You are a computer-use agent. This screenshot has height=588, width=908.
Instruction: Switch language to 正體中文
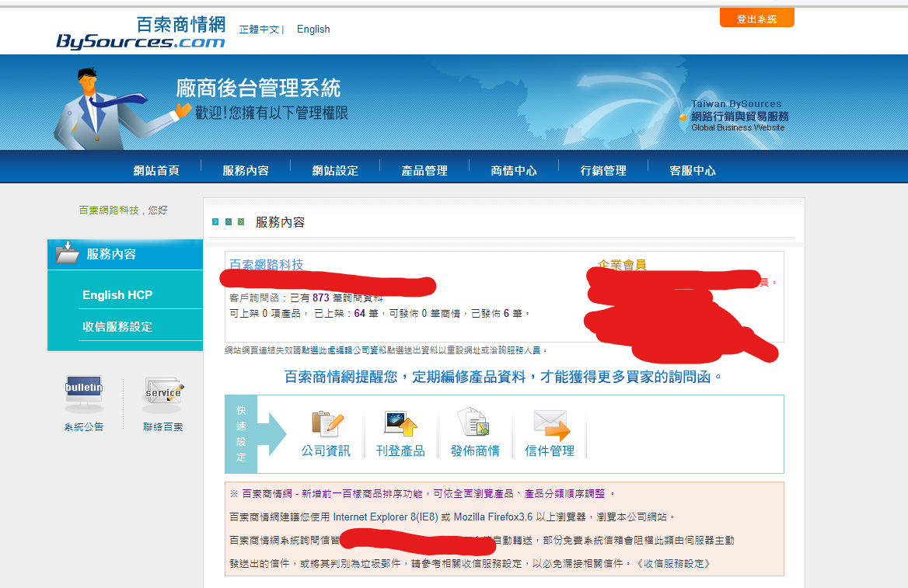[259, 30]
